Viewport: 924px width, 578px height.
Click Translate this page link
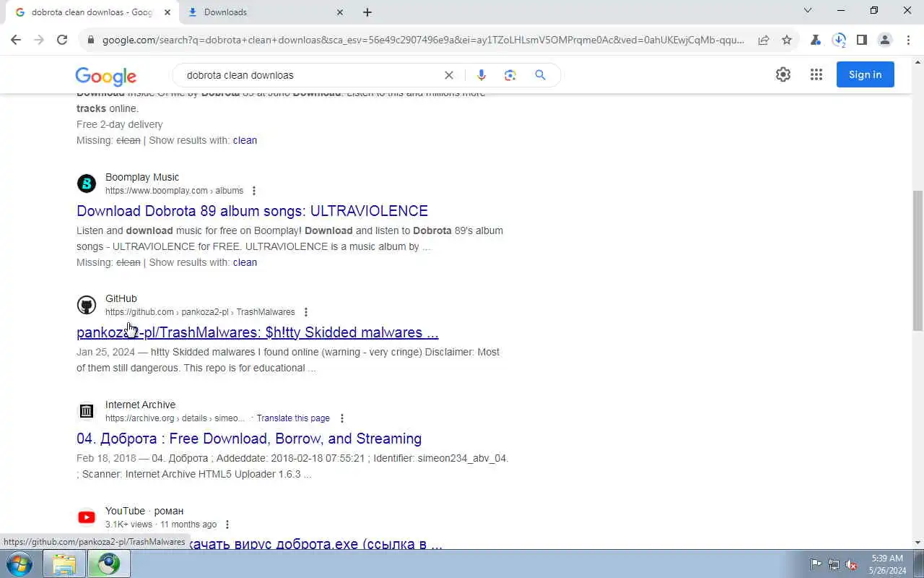[293, 418]
